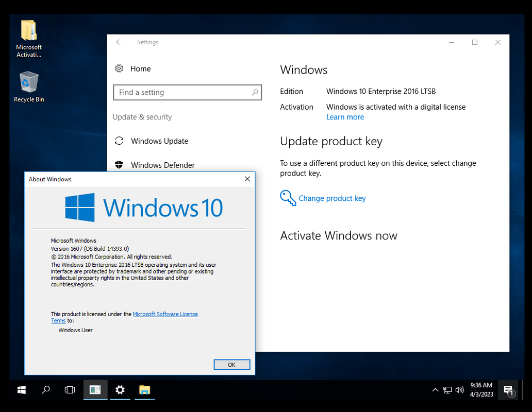532x412 pixels.
Task: Click the Windows 10 Enterprise 2016 LTSB edition text
Action: tap(381, 92)
